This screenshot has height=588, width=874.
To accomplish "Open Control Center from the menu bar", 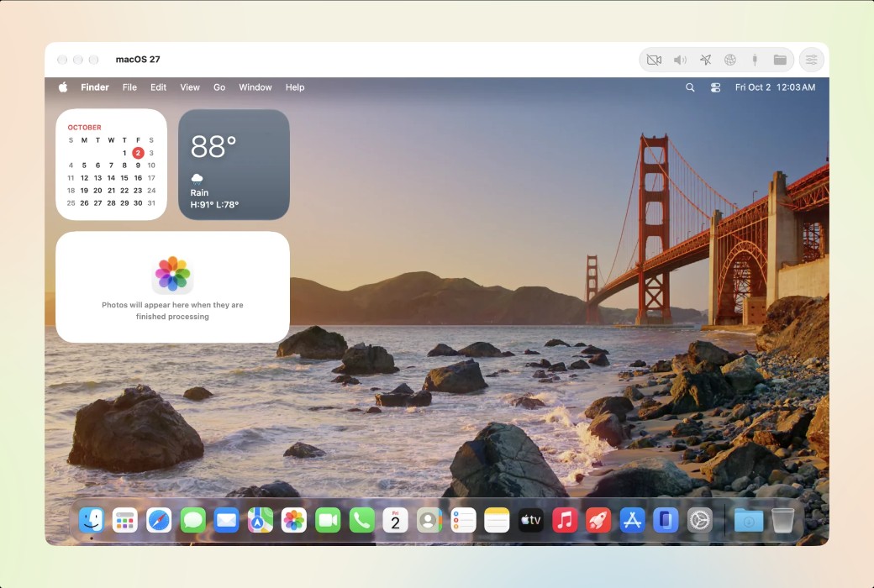I will coord(716,87).
